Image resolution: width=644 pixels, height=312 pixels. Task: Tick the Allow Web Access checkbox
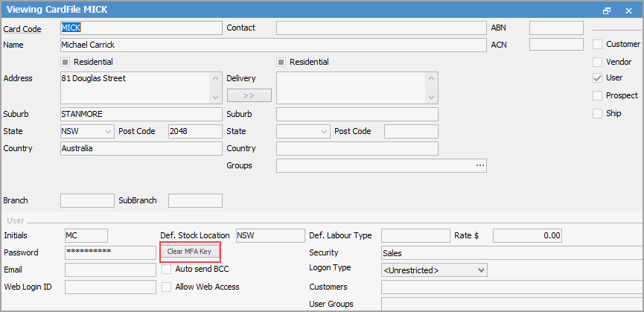167,287
